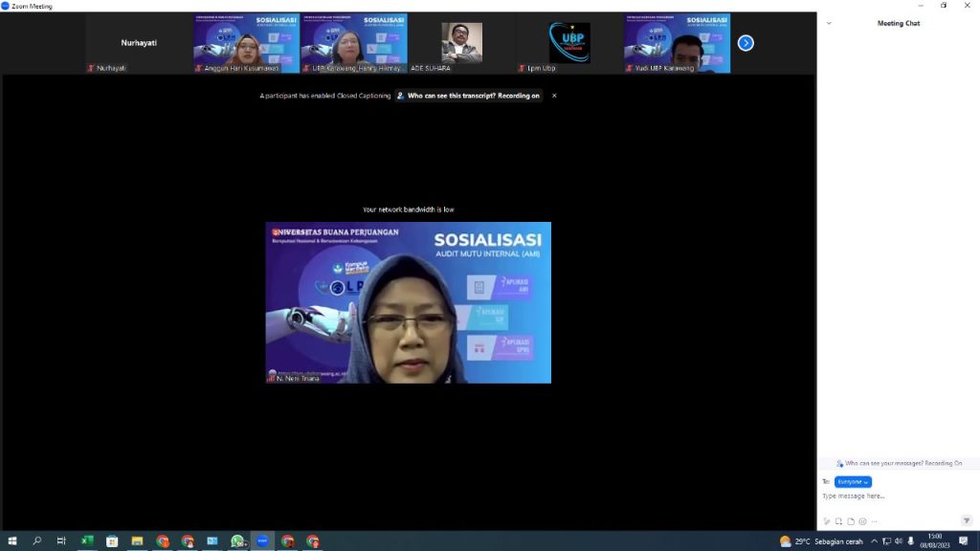980x551 pixels.
Task: Open the volume control in system tray
Action: click(x=899, y=541)
